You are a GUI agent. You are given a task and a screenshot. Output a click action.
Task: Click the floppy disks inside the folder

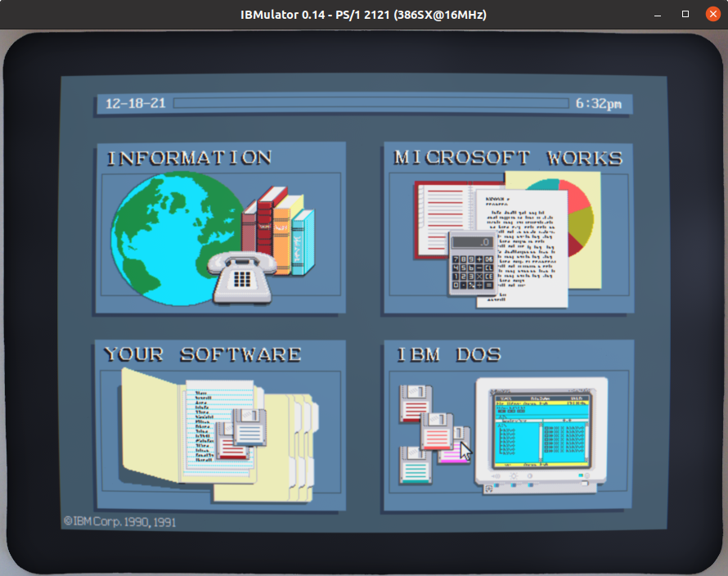click(x=242, y=434)
